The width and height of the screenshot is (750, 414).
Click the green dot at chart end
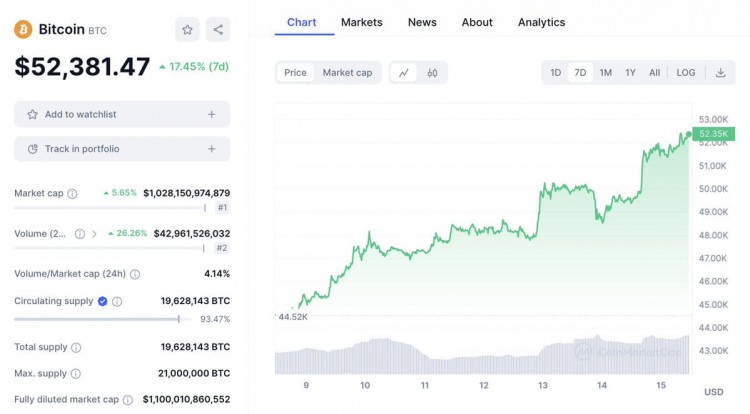tap(689, 134)
